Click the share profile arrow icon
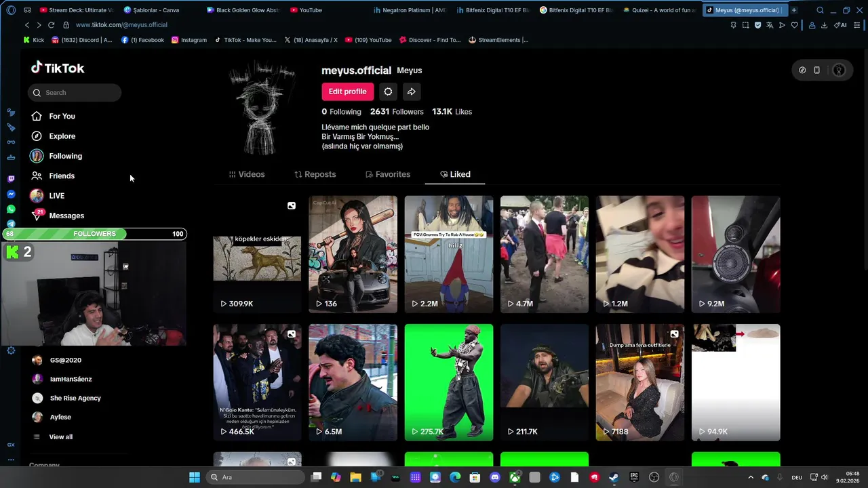Screen dimensions: 868x488 [411, 91]
